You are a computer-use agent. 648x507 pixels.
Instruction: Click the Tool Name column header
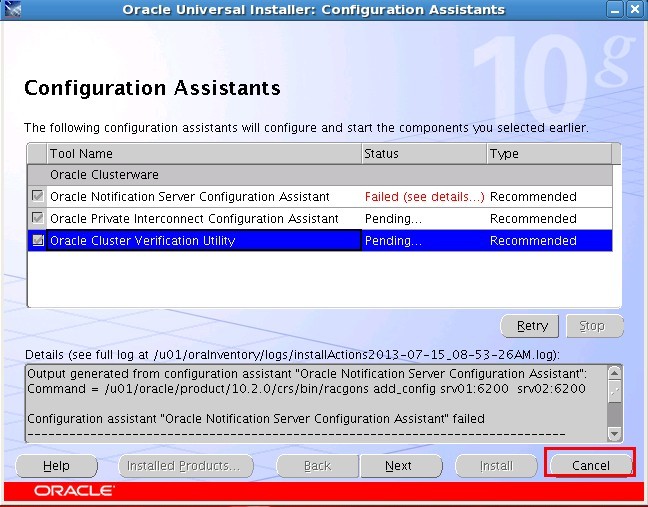point(204,154)
